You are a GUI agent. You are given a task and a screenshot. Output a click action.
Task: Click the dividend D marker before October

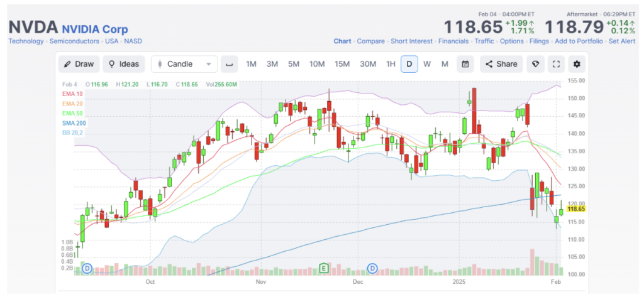pos(87,269)
